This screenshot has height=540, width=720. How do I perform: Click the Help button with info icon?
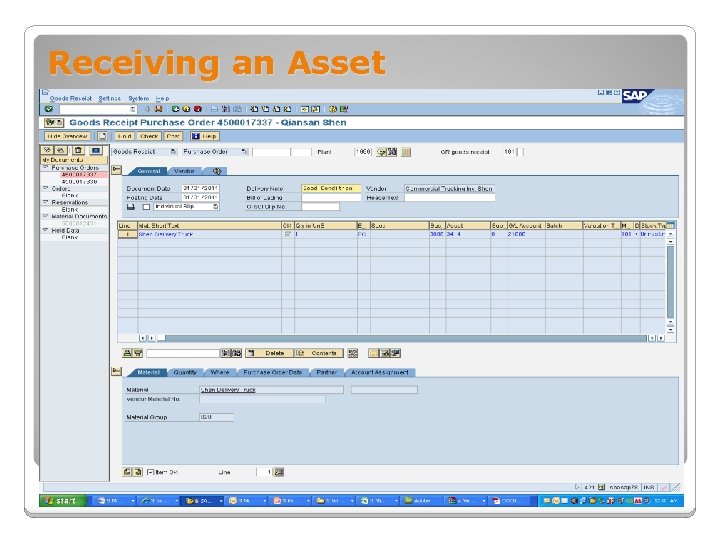pos(205,136)
